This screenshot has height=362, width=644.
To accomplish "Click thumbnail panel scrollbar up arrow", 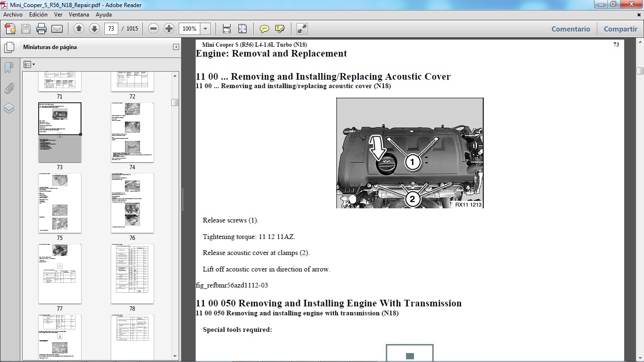I will pyautogui.click(x=175, y=75).
